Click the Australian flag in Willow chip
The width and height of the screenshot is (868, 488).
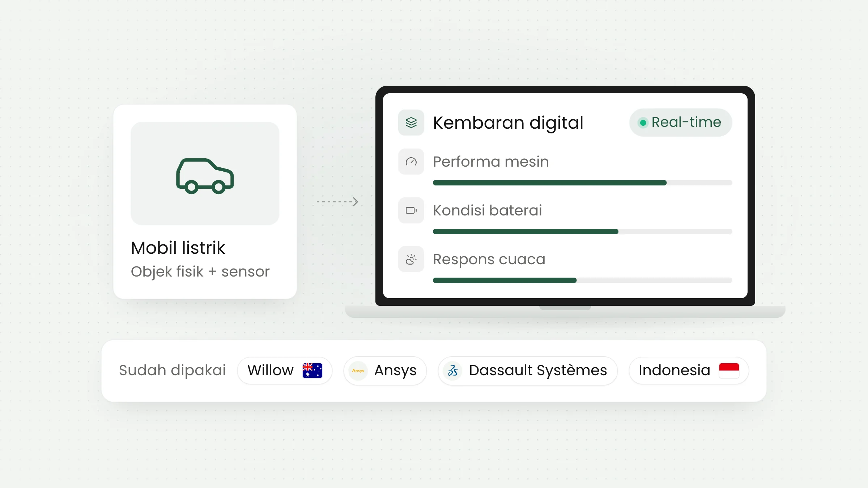point(312,371)
